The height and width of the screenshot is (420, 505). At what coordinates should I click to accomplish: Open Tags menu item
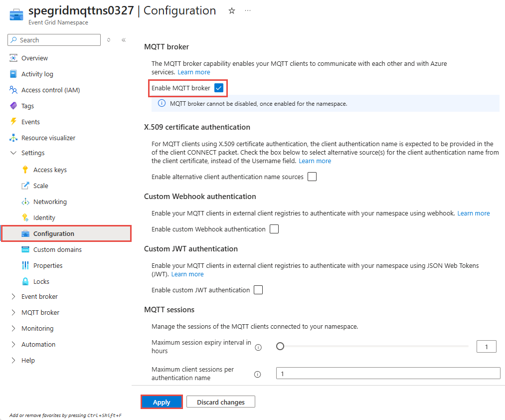(x=28, y=106)
